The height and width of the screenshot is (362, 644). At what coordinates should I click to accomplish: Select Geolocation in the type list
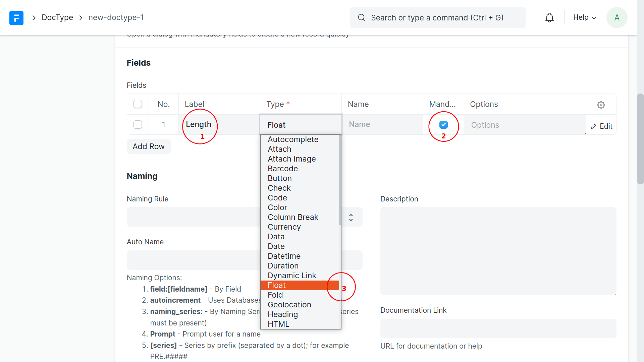pyautogui.click(x=289, y=305)
